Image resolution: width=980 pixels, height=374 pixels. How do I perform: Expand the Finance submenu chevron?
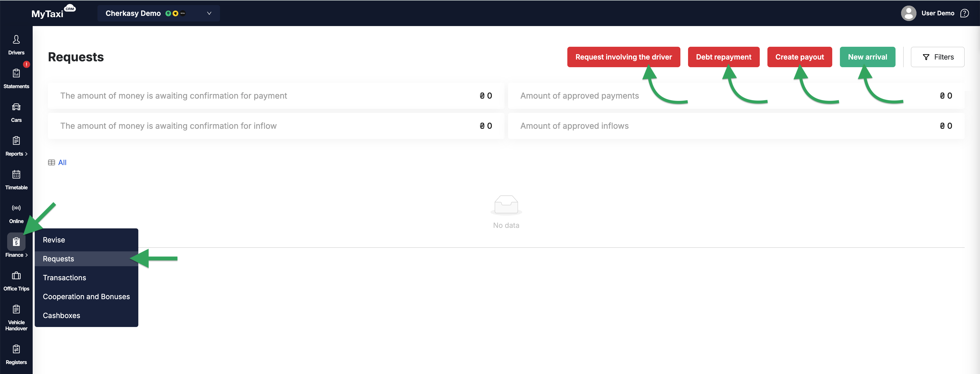[26, 255]
